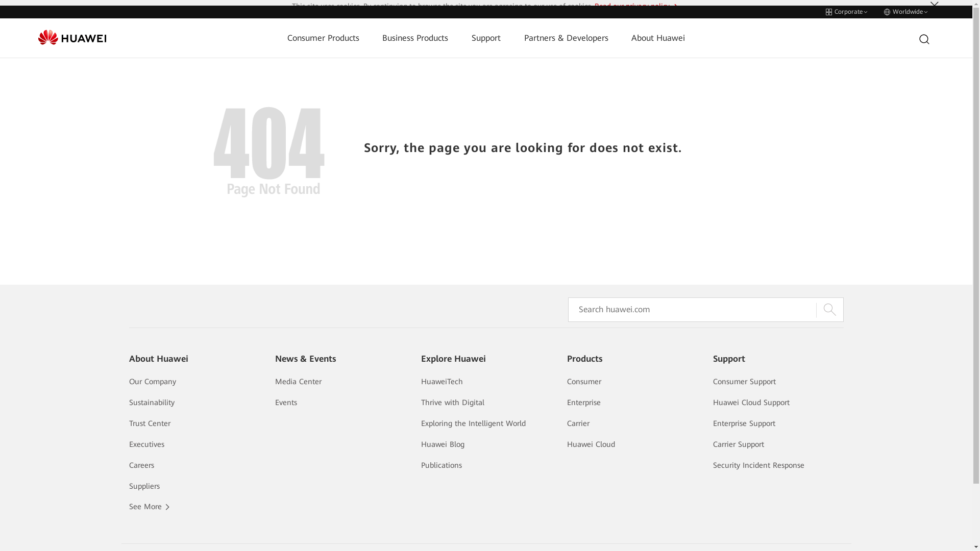Open the Corporate site selector dropdown
Image resolution: width=980 pixels, height=551 pixels.
[x=846, y=12]
